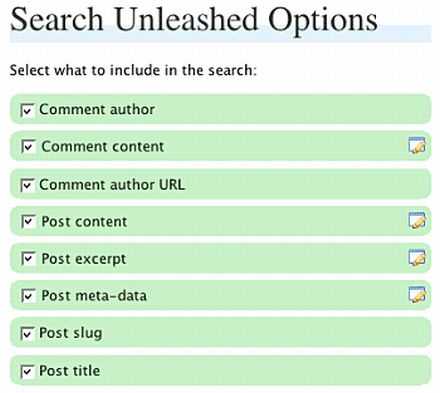Open edit options for Post meta-data
Image resolution: width=440 pixels, height=393 pixels.
pyautogui.click(x=417, y=295)
